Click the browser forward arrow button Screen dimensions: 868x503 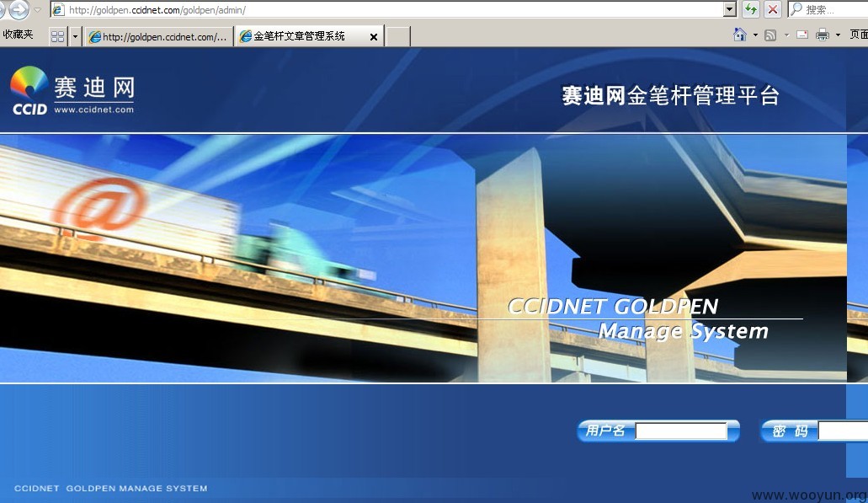pyautogui.click(x=19, y=9)
